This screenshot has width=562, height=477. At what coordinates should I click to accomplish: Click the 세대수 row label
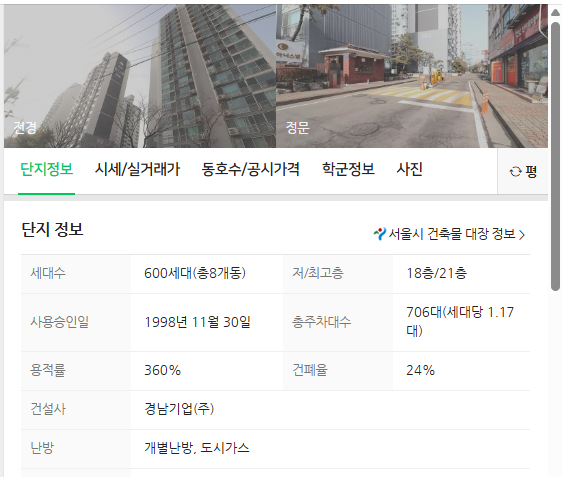click(x=48, y=273)
